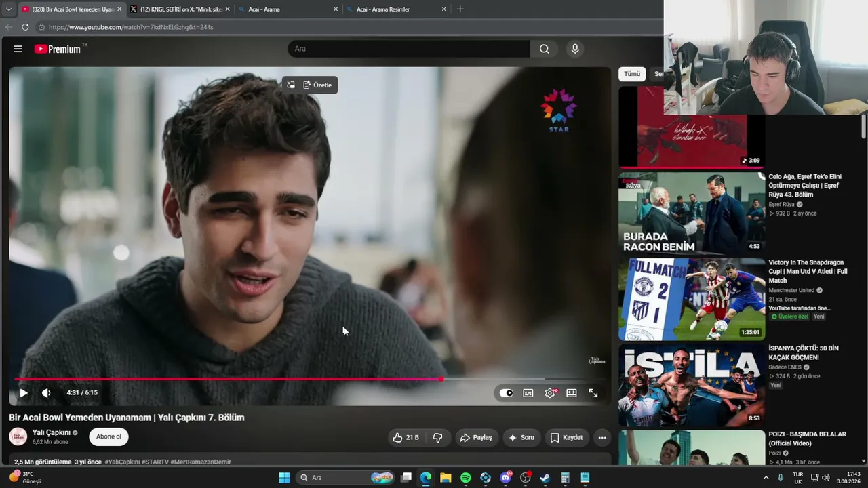The height and width of the screenshot is (488, 868).
Task: Open the tab search dropdown arrow
Action: point(9,9)
